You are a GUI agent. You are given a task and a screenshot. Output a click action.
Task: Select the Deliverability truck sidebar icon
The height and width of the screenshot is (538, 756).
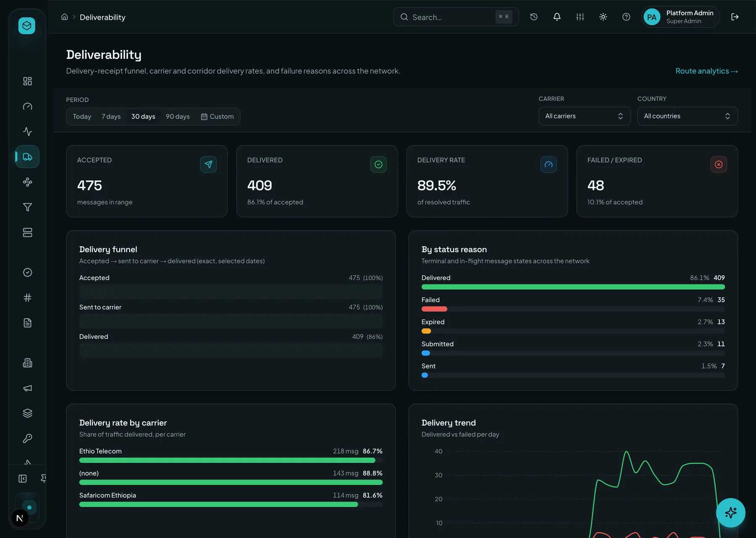27,157
